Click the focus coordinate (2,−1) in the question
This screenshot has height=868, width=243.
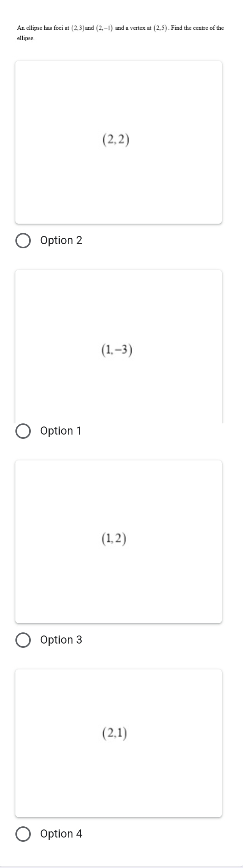click(x=104, y=28)
